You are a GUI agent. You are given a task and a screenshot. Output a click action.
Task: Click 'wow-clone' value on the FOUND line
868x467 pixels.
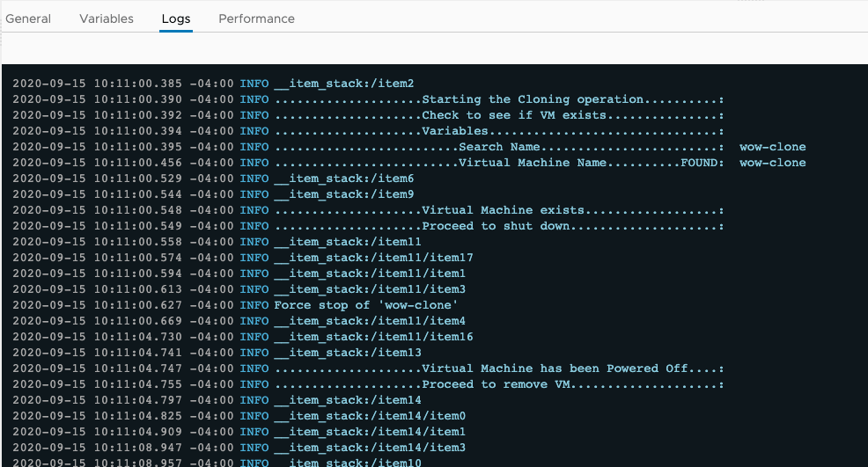(773, 163)
